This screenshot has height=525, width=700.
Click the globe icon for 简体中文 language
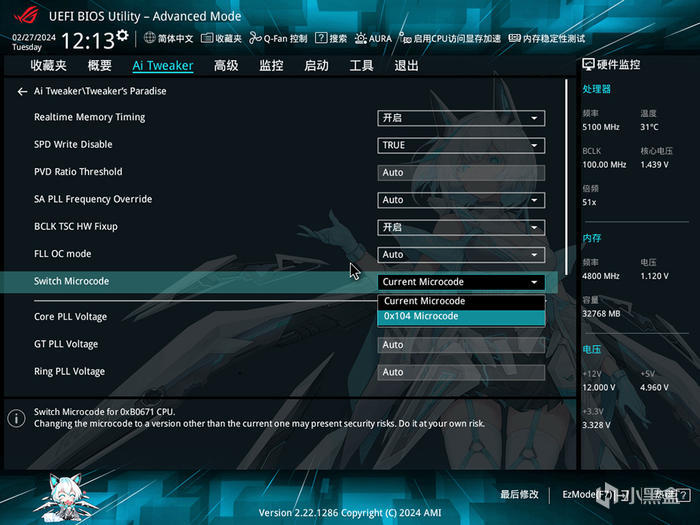(150, 38)
